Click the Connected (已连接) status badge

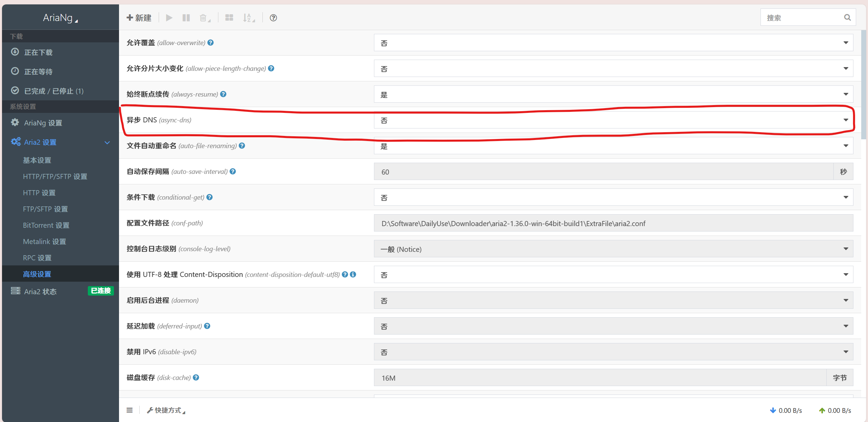pos(101,291)
